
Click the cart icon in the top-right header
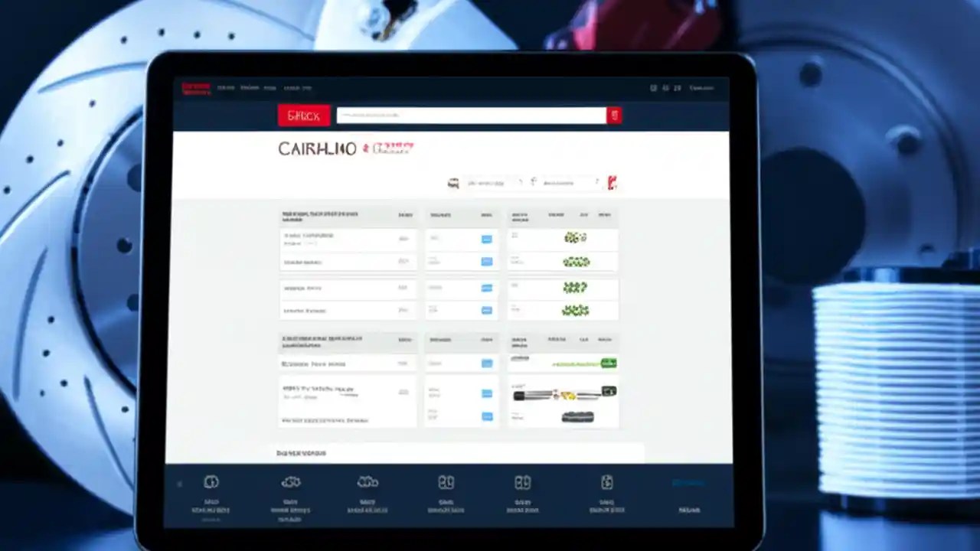[676, 88]
